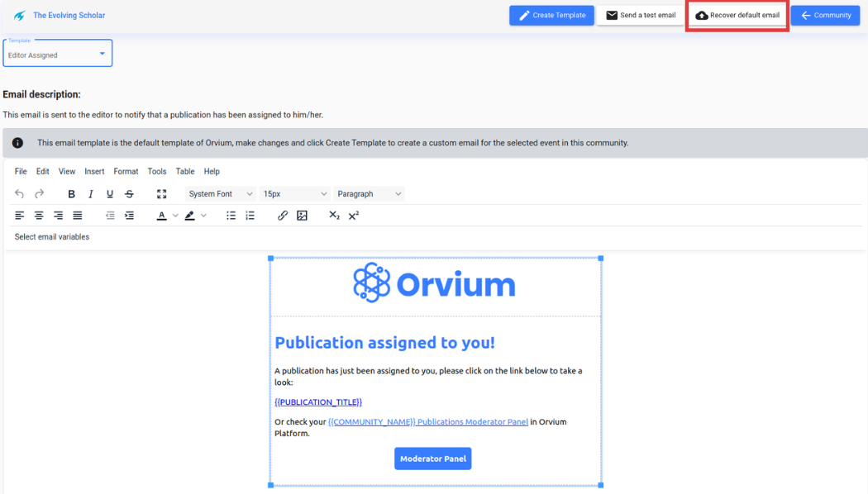Open the Help menu
Viewport: 868px width, 494px height.
coord(212,172)
